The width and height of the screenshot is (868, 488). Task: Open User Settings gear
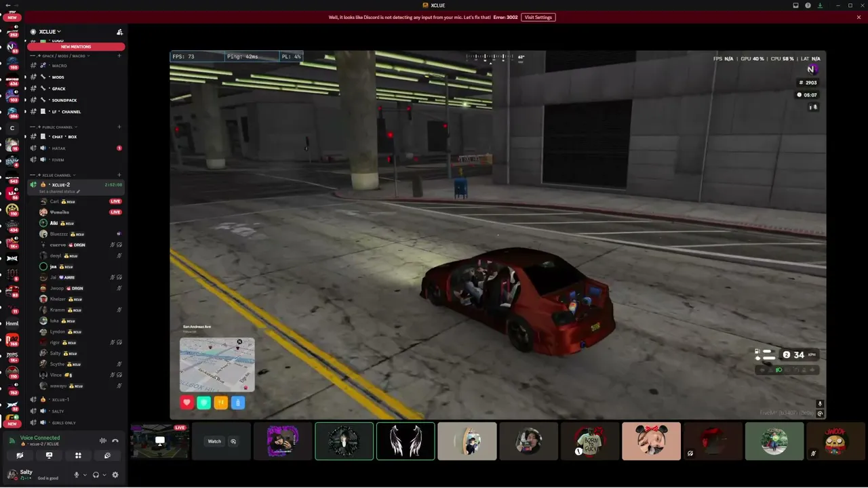(x=115, y=475)
